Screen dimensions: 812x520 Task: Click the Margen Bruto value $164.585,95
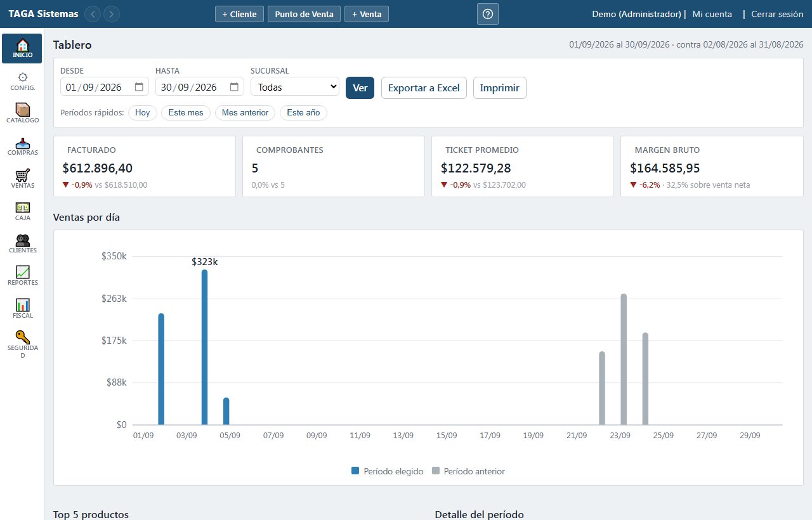click(665, 168)
